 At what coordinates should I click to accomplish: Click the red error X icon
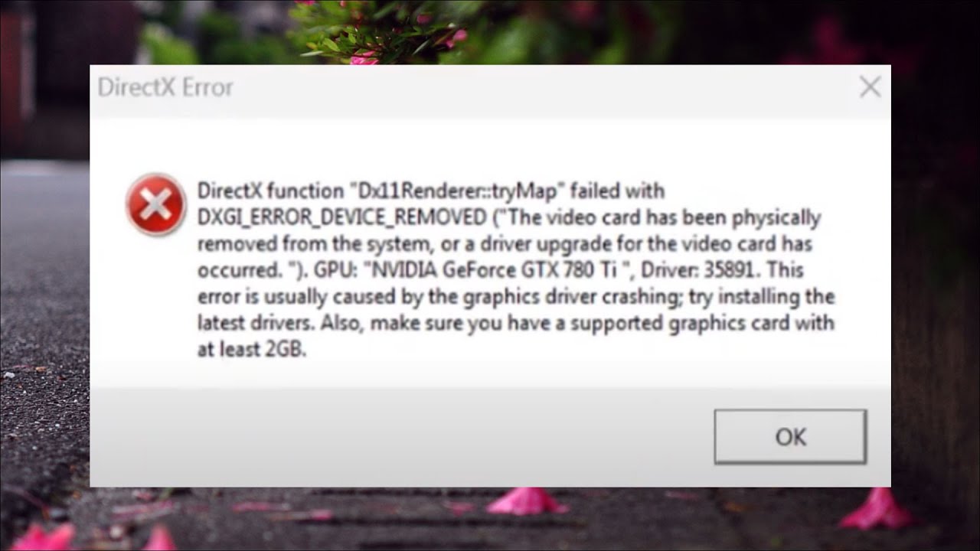click(x=156, y=204)
